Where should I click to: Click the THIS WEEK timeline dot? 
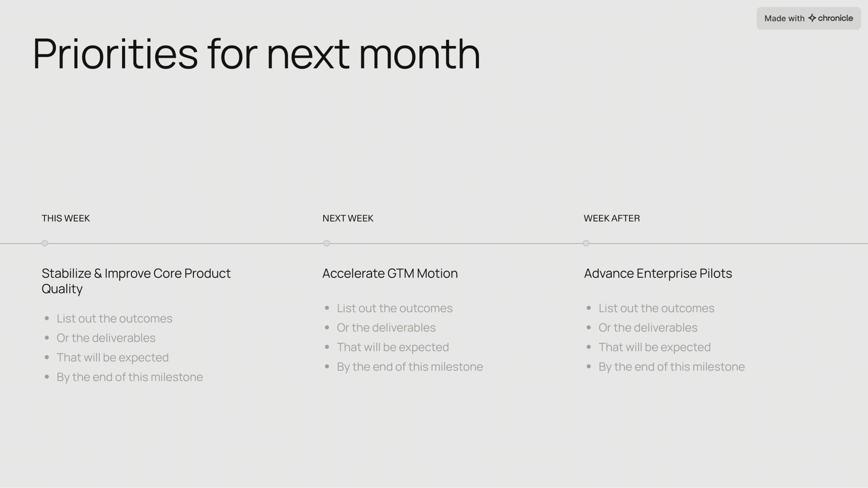pyautogui.click(x=45, y=243)
